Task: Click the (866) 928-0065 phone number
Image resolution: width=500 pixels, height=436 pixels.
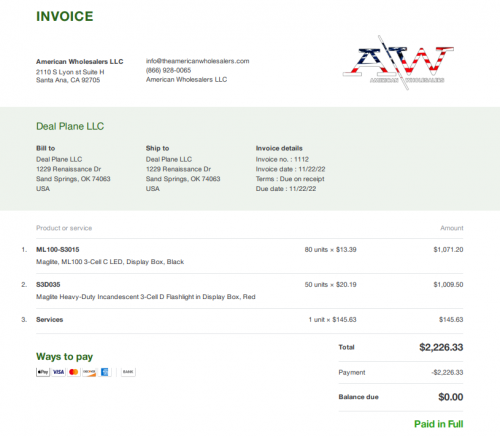Action: pyautogui.click(x=168, y=70)
